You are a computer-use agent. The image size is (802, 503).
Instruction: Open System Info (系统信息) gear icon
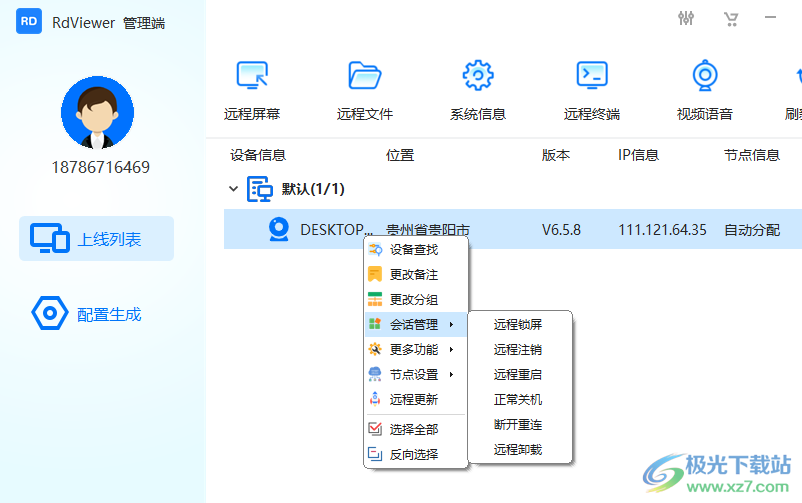pyautogui.click(x=478, y=75)
